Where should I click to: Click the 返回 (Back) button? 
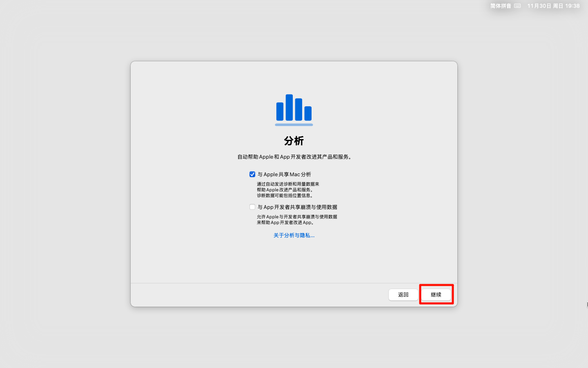click(403, 294)
